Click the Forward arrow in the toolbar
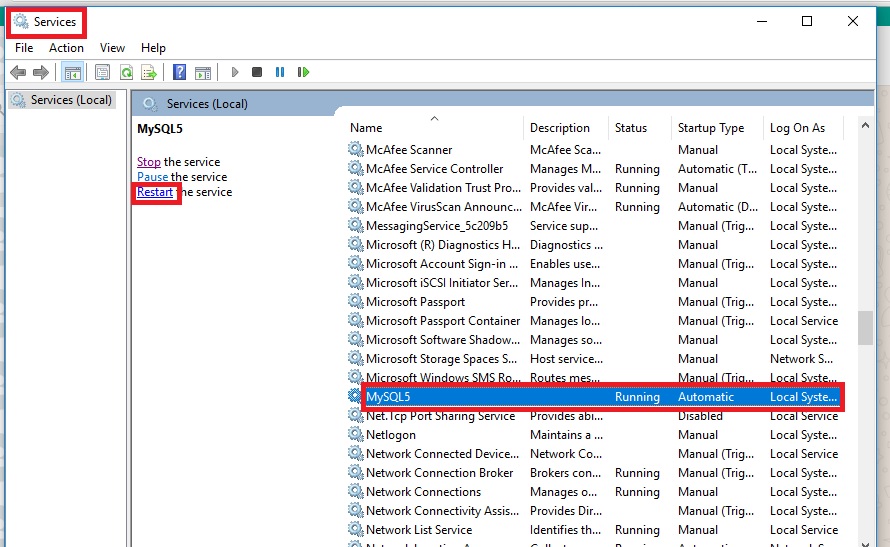 pos(41,72)
